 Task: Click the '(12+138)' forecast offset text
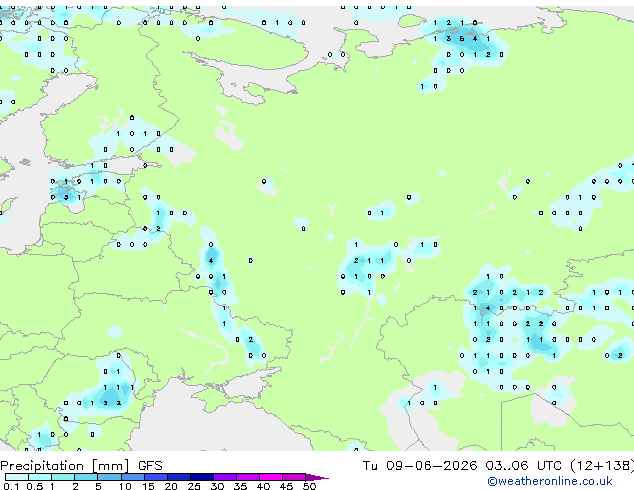point(602,466)
